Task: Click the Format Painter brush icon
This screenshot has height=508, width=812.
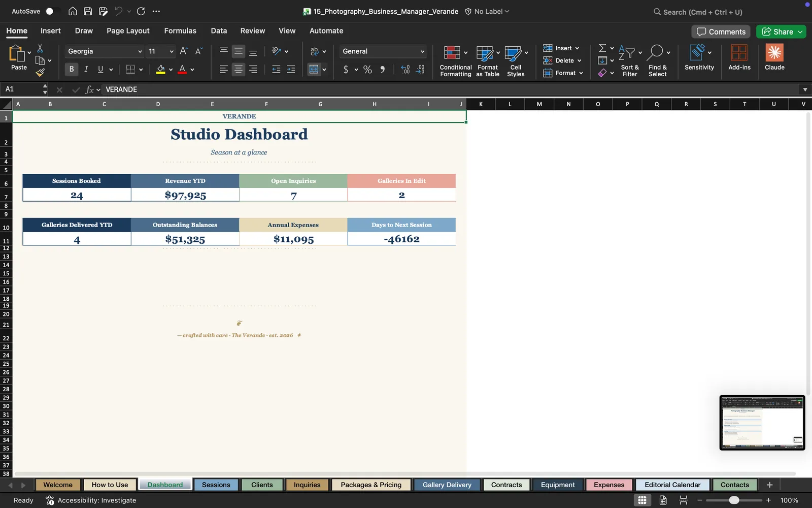Action: pos(40,73)
